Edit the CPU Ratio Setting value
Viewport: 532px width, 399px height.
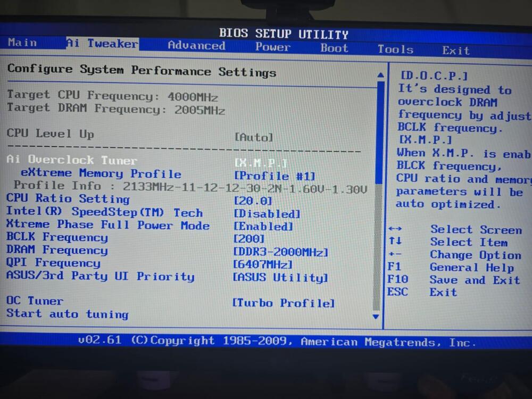click(x=253, y=201)
